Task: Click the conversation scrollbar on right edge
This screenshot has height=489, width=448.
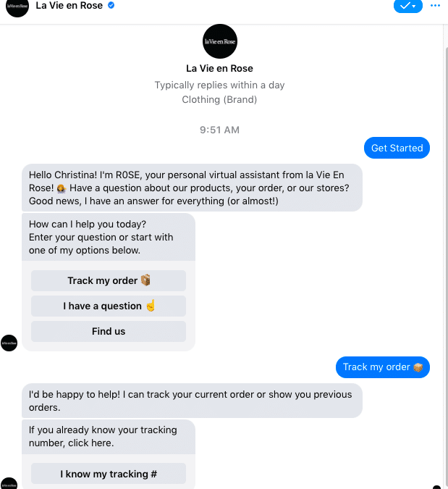Action: [x=444, y=217]
